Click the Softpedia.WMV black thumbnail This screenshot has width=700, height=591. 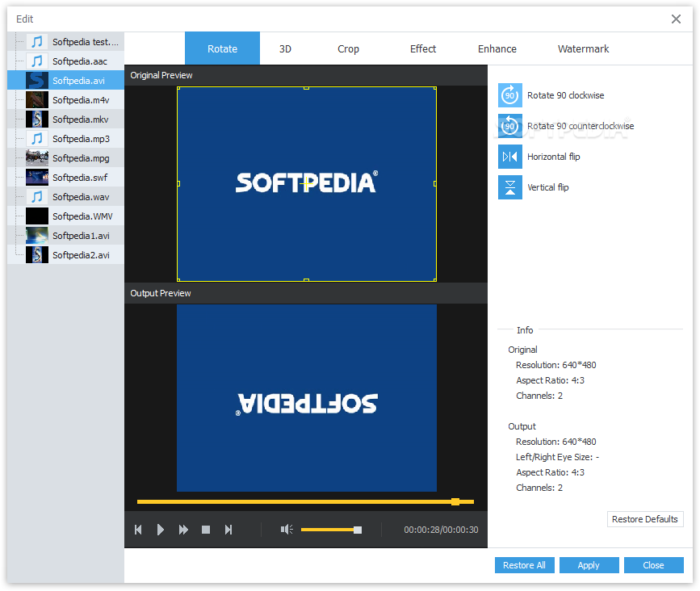37,216
